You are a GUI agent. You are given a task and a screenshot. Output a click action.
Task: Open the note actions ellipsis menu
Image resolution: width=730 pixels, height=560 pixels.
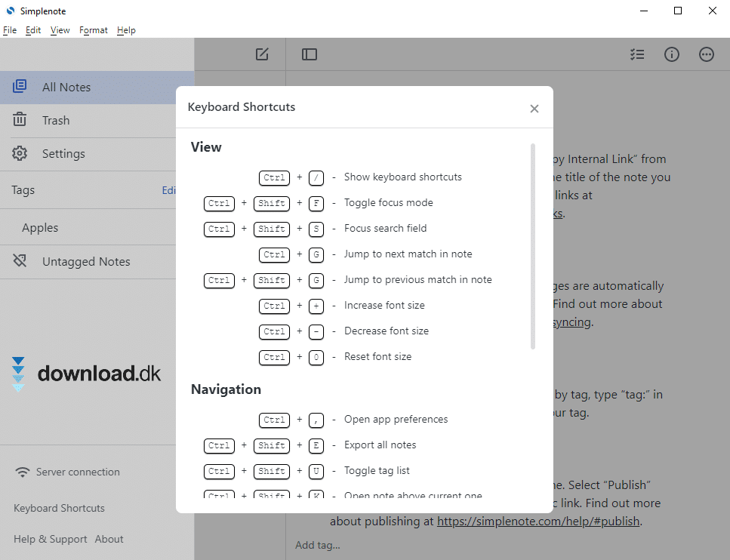point(707,54)
